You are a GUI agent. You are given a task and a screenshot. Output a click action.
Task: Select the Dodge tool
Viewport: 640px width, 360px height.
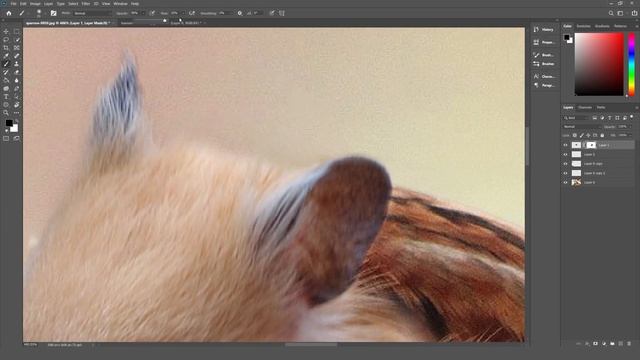pyautogui.click(x=6, y=89)
